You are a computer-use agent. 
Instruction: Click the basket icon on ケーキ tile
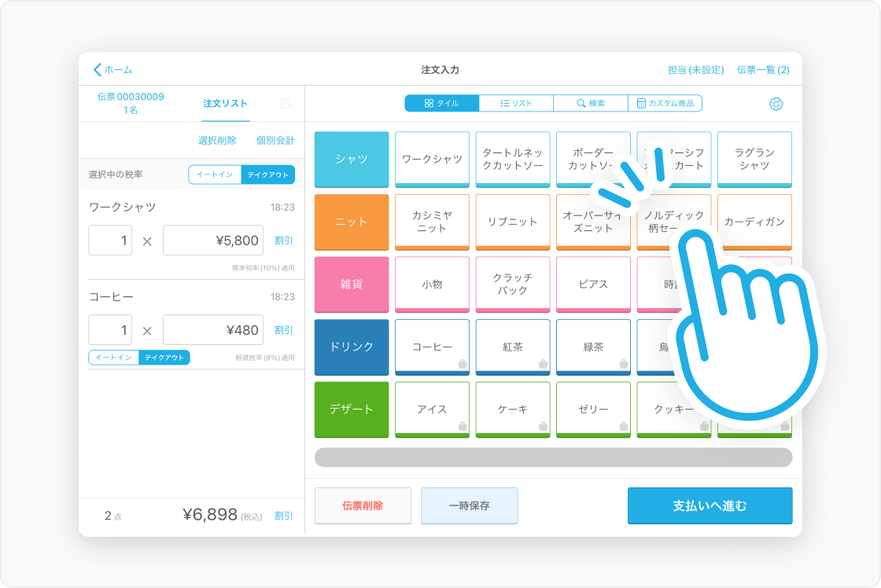point(544,426)
